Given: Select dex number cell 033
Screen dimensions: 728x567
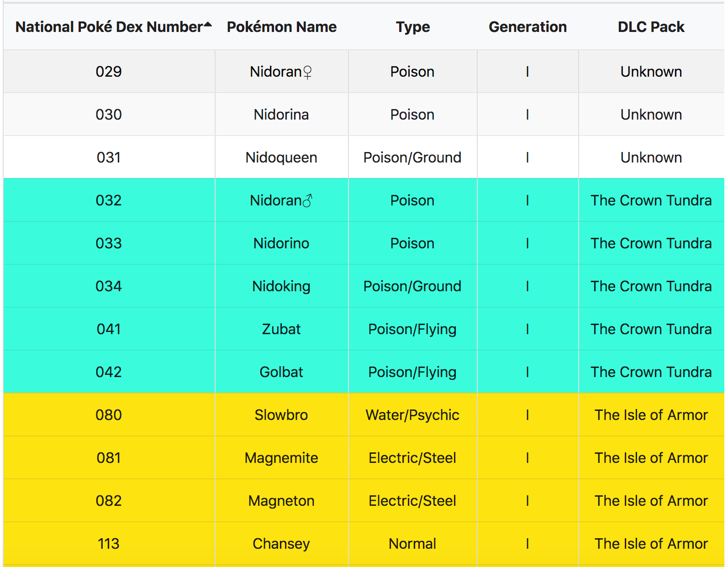Looking at the screenshot, I should (109, 243).
